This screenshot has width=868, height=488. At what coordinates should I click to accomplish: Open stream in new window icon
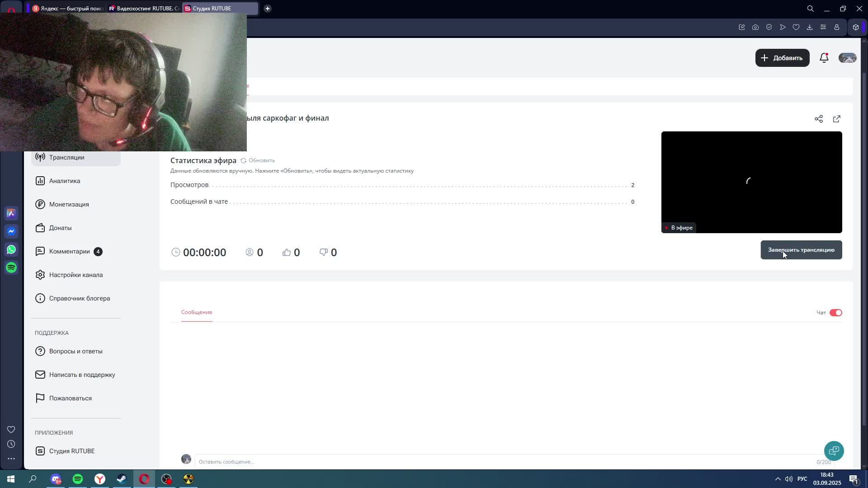click(836, 119)
